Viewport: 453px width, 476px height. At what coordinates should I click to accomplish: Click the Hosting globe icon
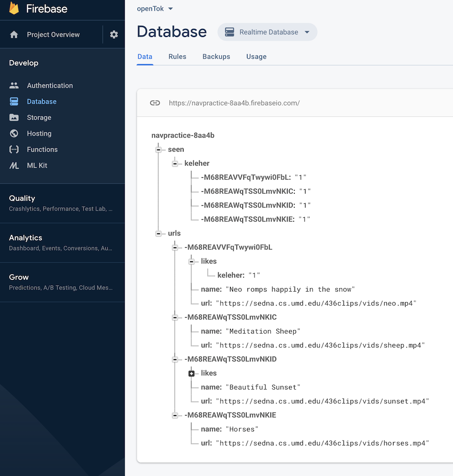[14, 133]
